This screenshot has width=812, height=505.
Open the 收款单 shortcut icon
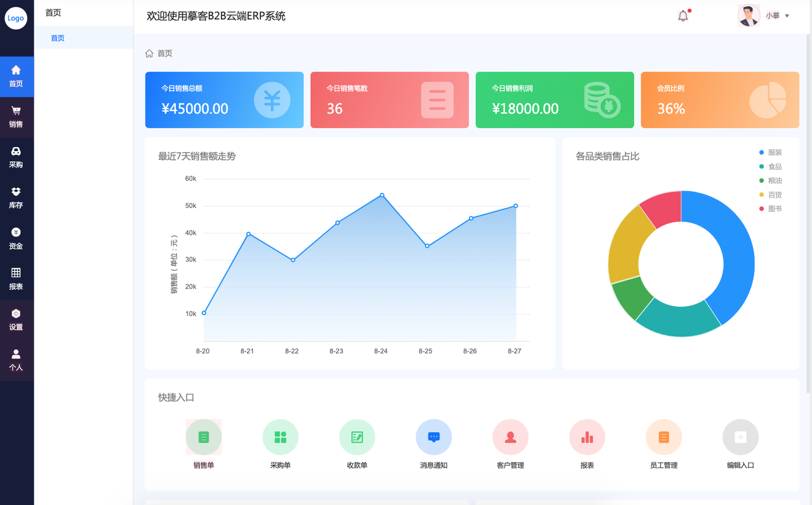pyautogui.click(x=357, y=437)
